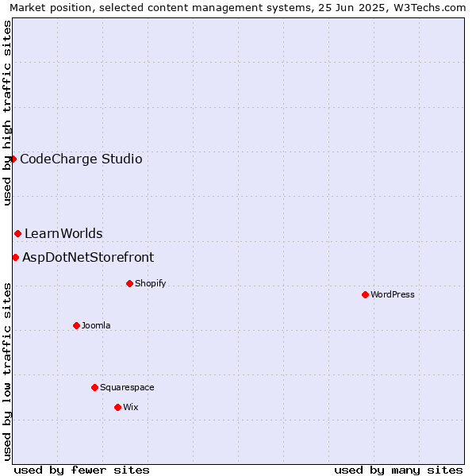This screenshot has height=476, width=476.
Task: Select the 'Shopify' label text
Action: pos(150,283)
